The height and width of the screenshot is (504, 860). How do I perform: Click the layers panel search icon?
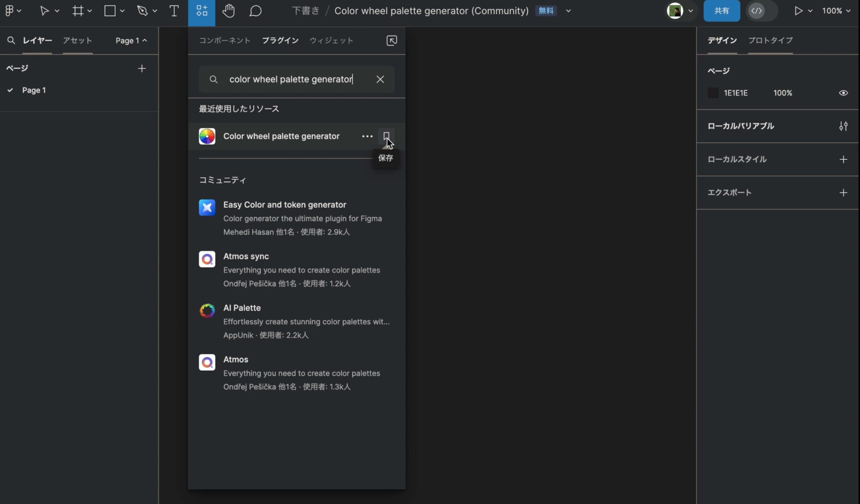pyautogui.click(x=11, y=40)
